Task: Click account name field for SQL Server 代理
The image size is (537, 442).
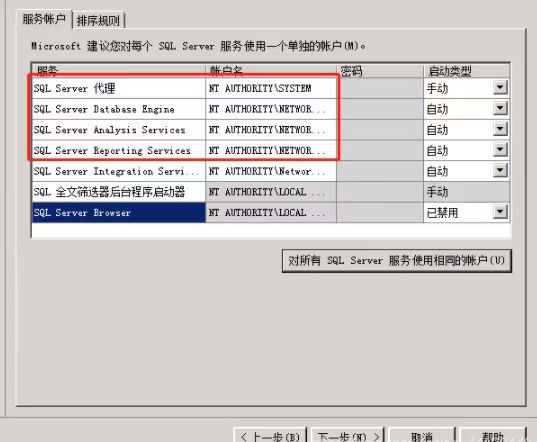Action: pos(271,88)
